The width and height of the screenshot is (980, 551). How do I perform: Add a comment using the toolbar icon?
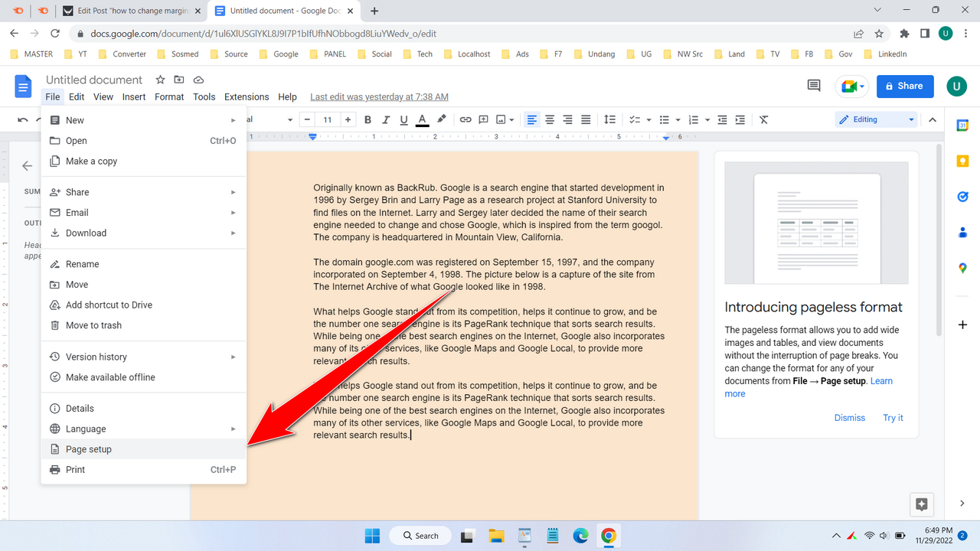483,119
